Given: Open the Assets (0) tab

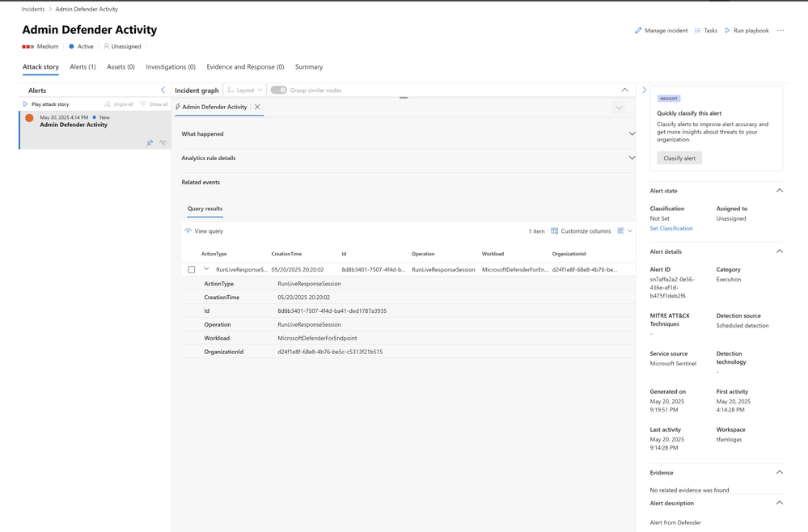Looking at the screenshot, I should tap(121, 67).
